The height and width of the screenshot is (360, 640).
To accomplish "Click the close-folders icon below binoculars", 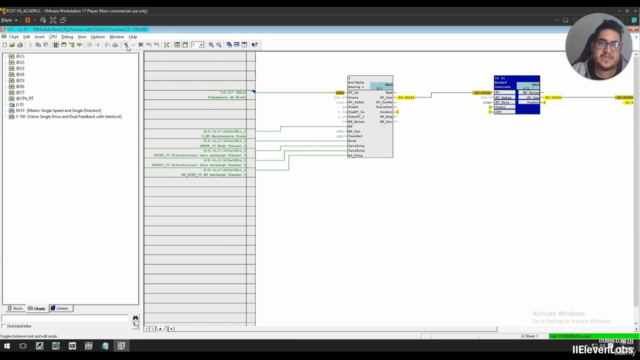I will (x=136, y=325).
